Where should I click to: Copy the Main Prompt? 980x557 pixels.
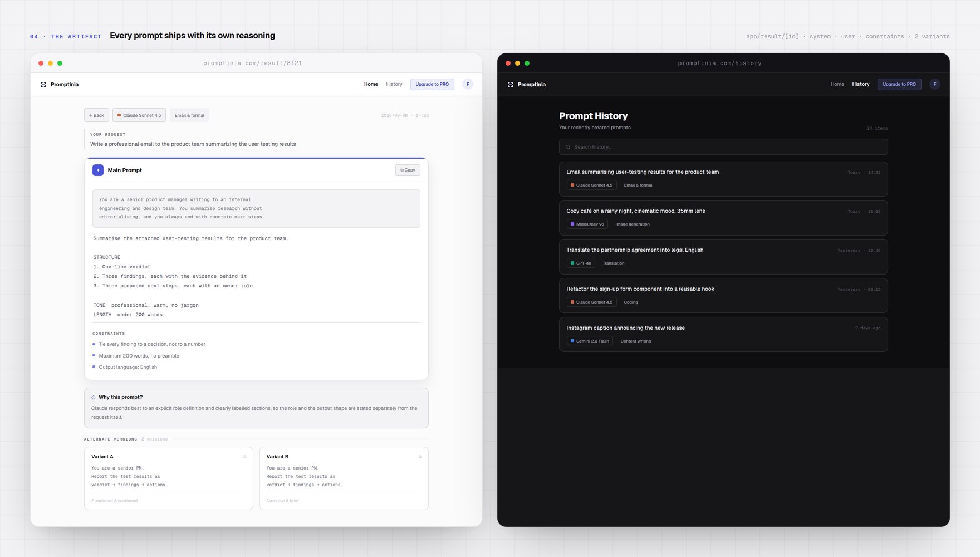[408, 170]
